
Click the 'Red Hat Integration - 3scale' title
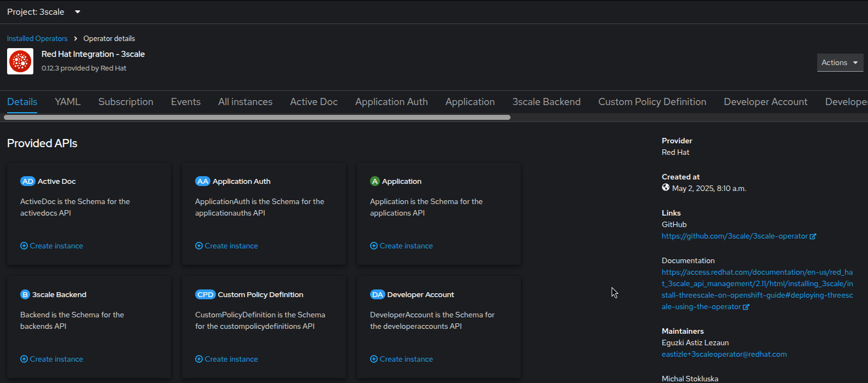(x=93, y=54)
